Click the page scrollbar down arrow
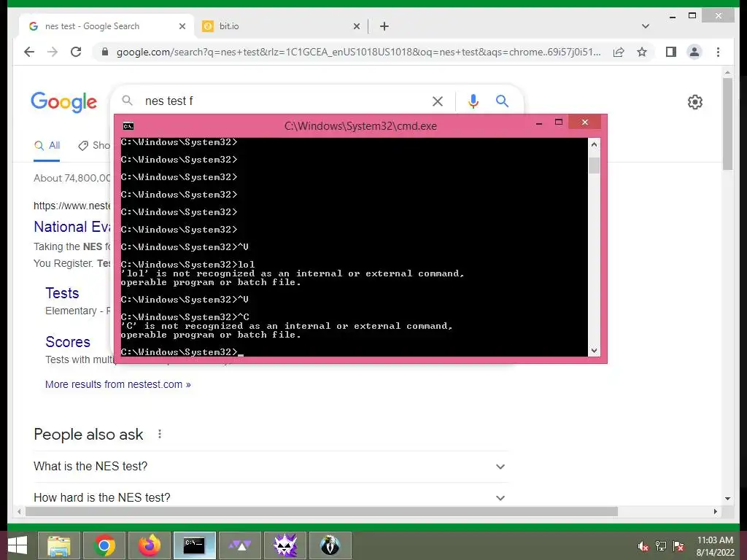Image resolution: width=747 pixels, height=560 pixels. [x=727, y=499]
